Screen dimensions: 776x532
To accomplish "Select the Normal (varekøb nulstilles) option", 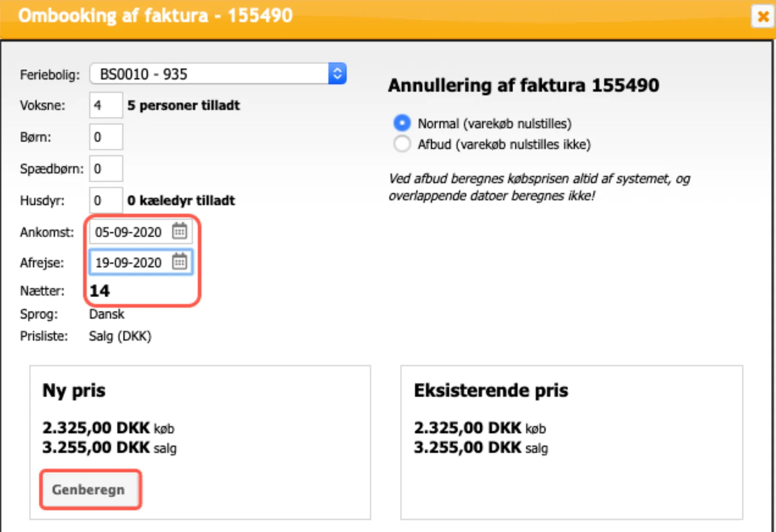I will click(x=402, y=123).
